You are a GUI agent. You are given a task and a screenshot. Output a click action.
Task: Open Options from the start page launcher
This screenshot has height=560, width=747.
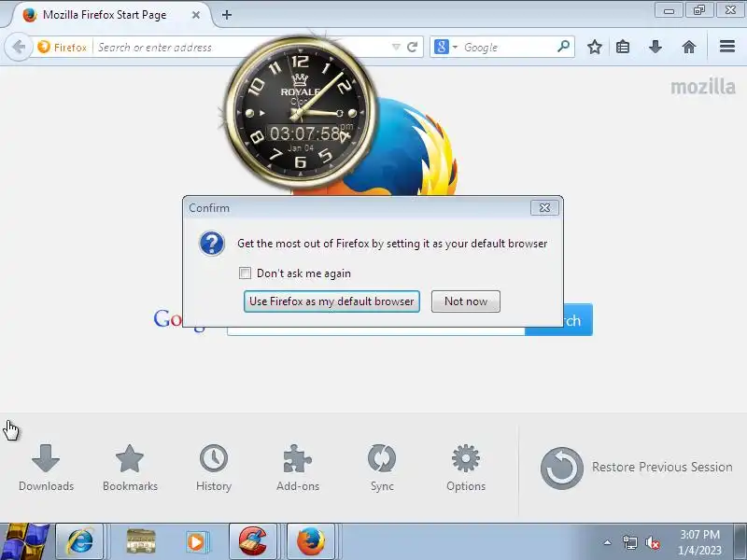[466, 468]
